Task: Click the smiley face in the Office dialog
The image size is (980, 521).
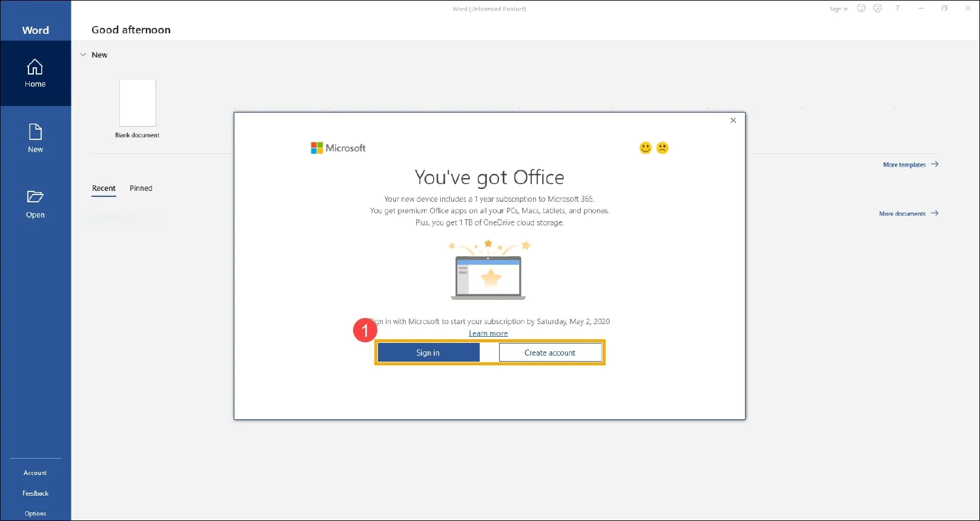Action: 646,148
